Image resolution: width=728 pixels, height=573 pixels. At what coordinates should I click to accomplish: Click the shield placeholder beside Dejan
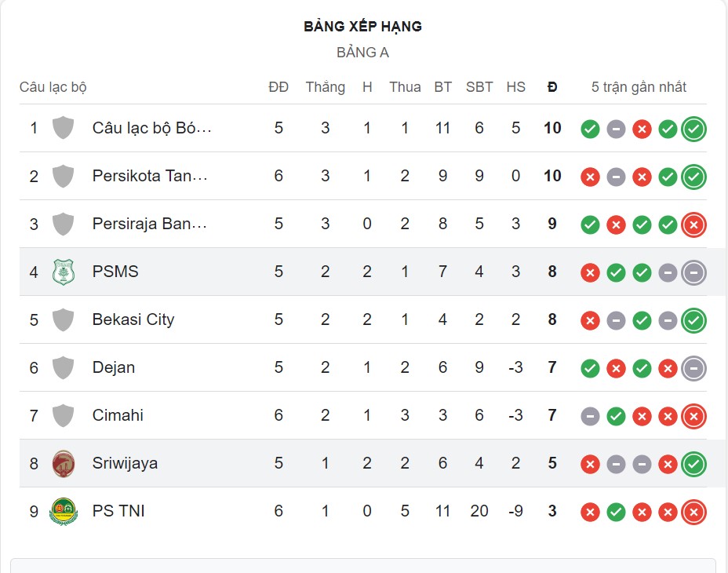coord(63,367)
